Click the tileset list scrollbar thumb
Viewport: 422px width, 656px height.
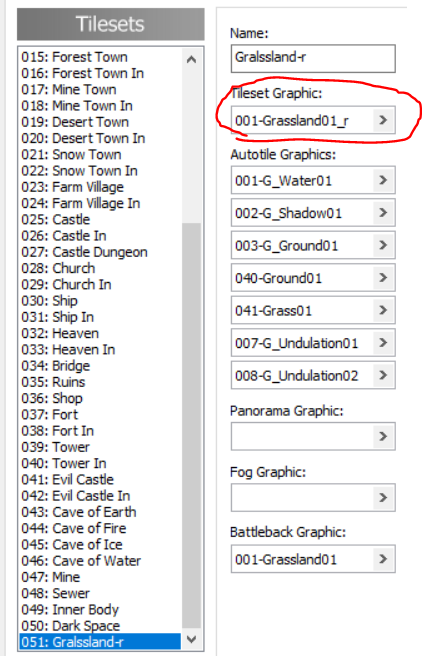pos(192,426)
